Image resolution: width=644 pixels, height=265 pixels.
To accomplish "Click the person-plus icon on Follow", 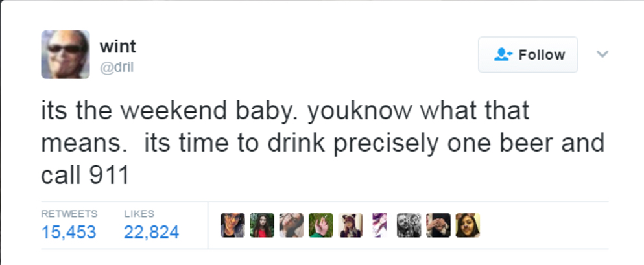I will pyautogui.click(x=503, y=55).
